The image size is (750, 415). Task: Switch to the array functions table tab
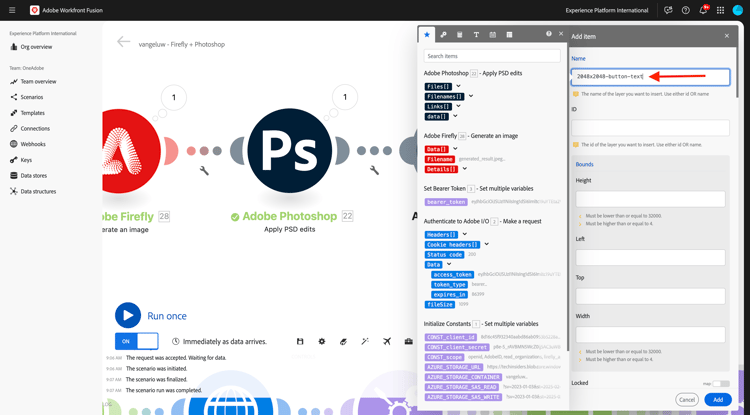509,34
